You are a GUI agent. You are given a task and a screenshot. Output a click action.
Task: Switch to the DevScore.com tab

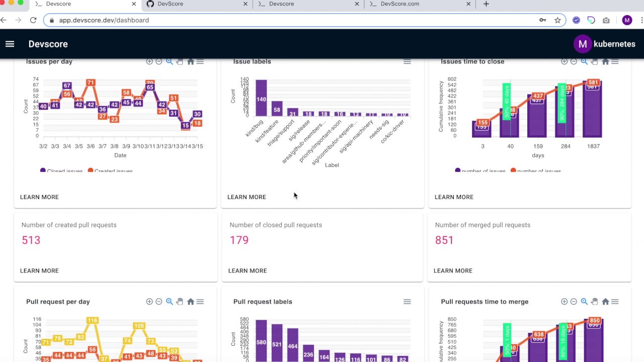pyautogui.click(x=420, y=4)
